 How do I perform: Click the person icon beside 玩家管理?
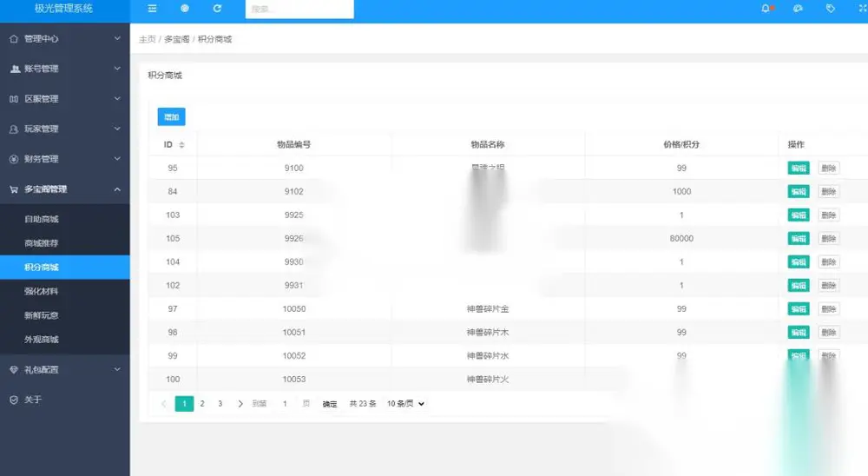tap(14, 129)
